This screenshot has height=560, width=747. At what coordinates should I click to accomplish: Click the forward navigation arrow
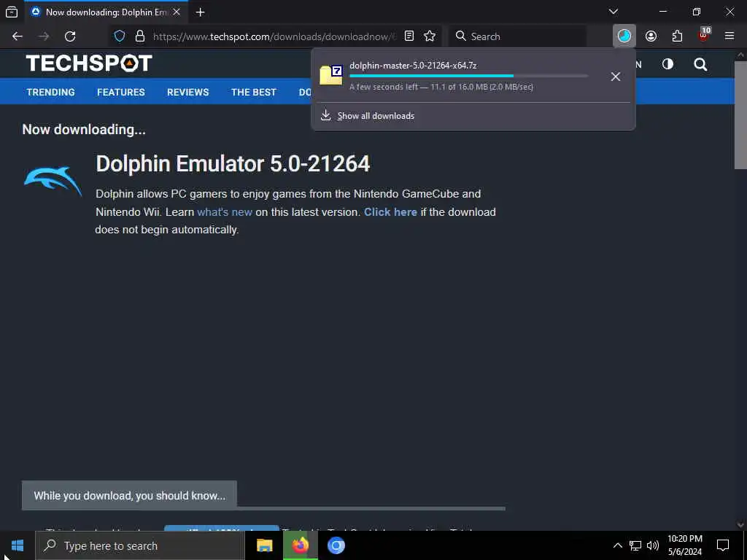coord(44,36)
